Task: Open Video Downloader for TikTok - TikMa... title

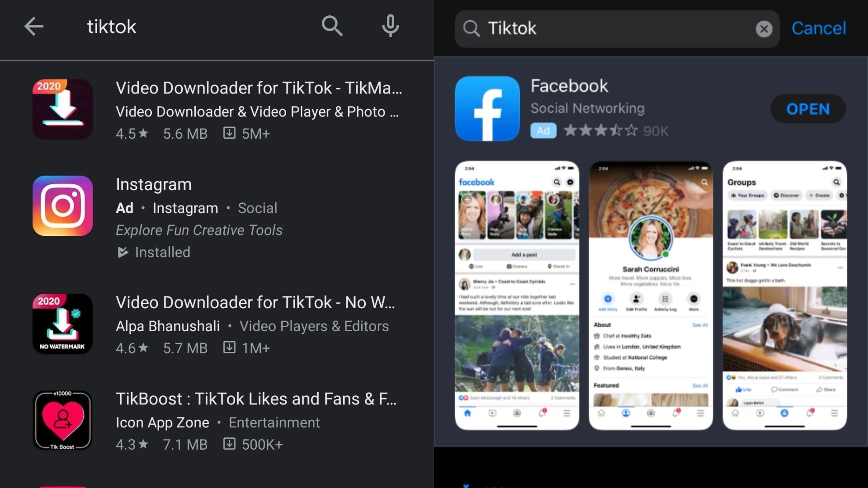Action: pos(259,88)
